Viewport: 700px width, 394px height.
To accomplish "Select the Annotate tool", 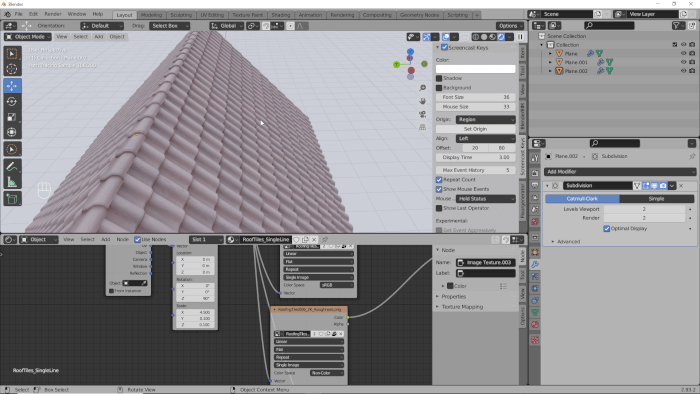I will click(x=12, y=167).
